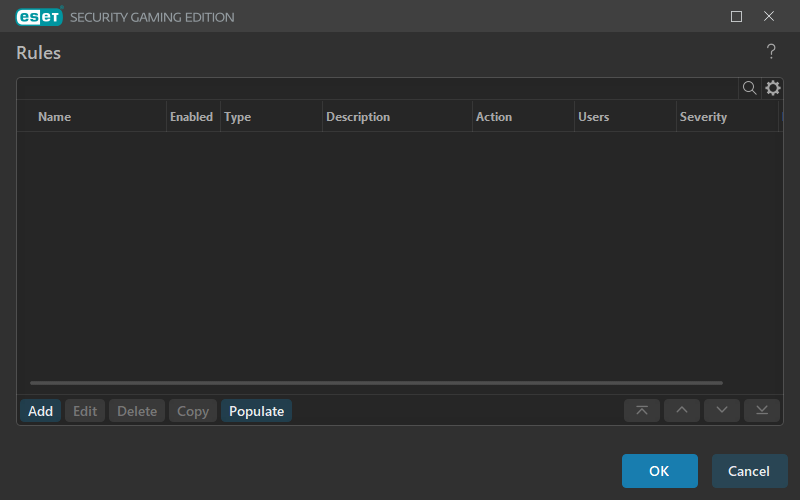Click the Delete button
The width and height of the screenshot is (800, 500).
[x=137, y=411]
